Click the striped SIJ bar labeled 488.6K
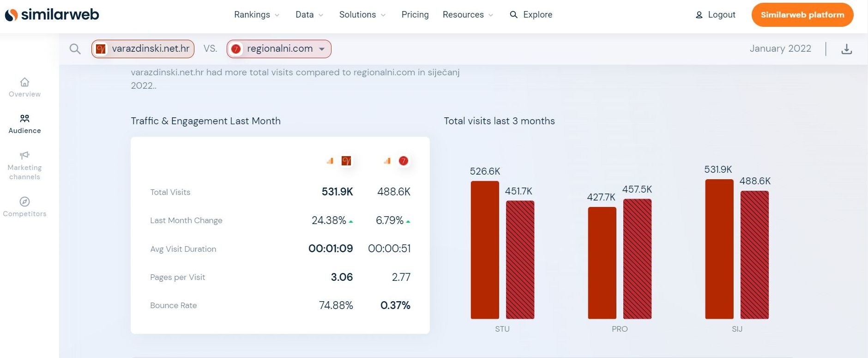This screenshot has width=868, height=358. point(754,255)
